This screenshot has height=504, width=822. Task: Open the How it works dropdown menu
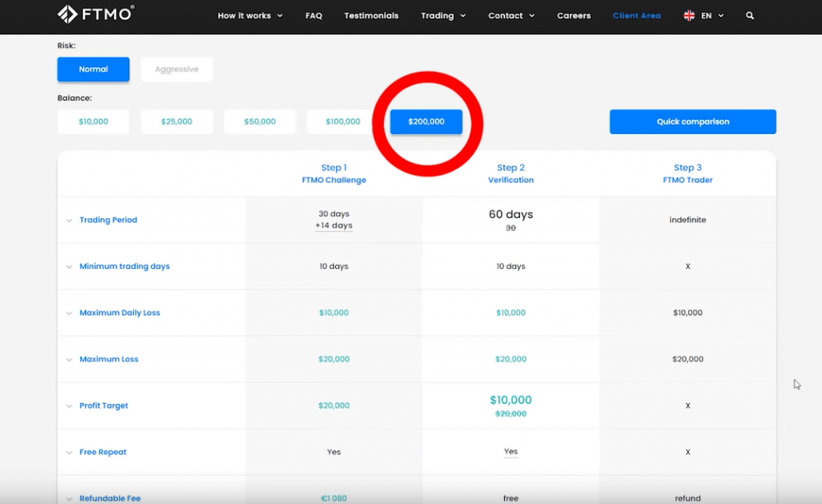pyautogui.click(x=250, y=15)
